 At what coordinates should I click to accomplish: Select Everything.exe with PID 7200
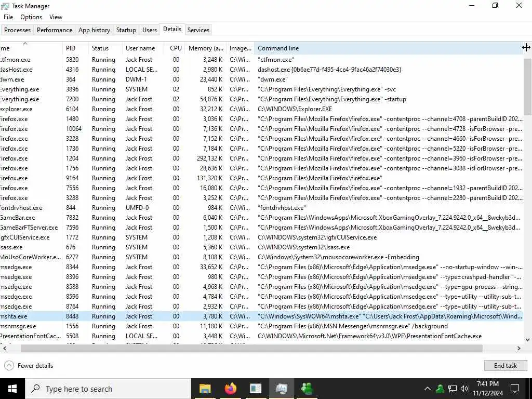(x=261, y=99)
